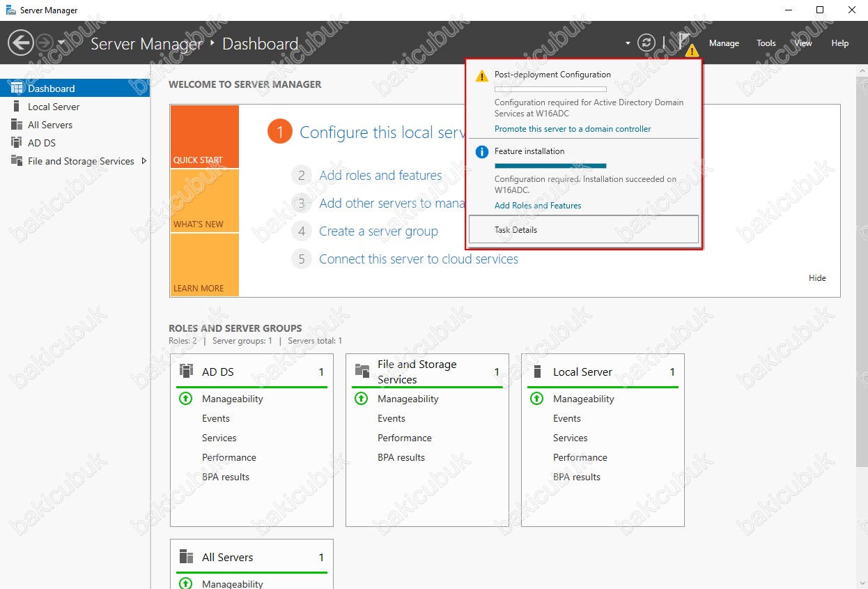Screen dimensions: 868x589
Task: Open Performance in File and Storage tile
Action: (405, 438)
